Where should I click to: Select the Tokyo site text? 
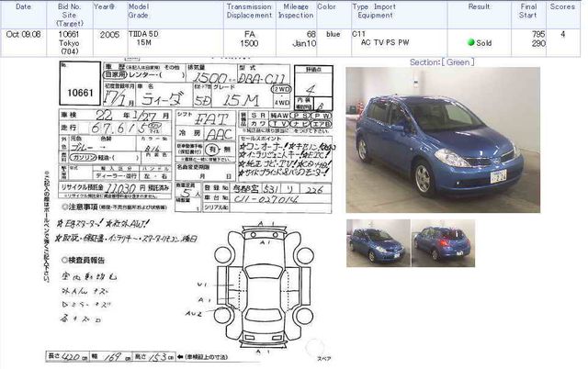(69, 43)
